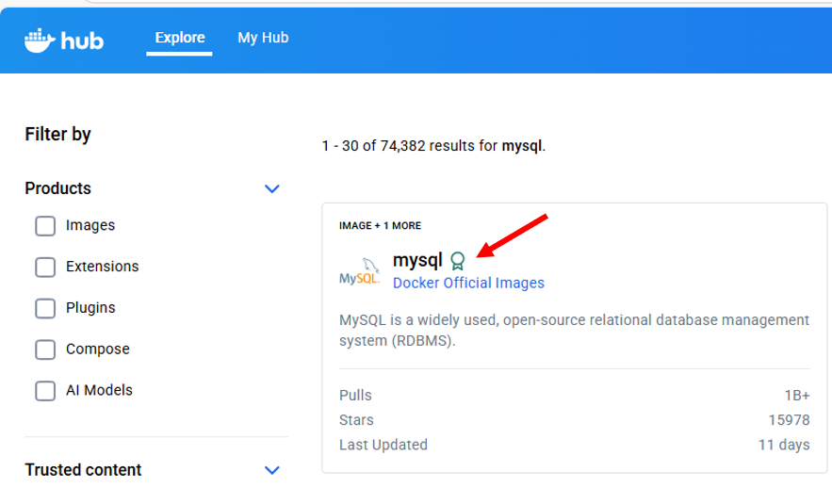Click the MySQL description text in the card
Image resolution: width=832 pixels, height=504 pixels.
coord(574,330)
